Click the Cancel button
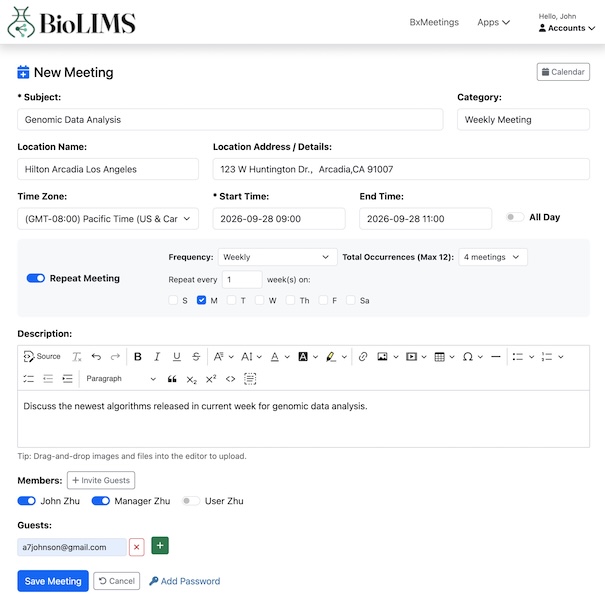Screen dimensions: 605x600 (x=117, y=581)
